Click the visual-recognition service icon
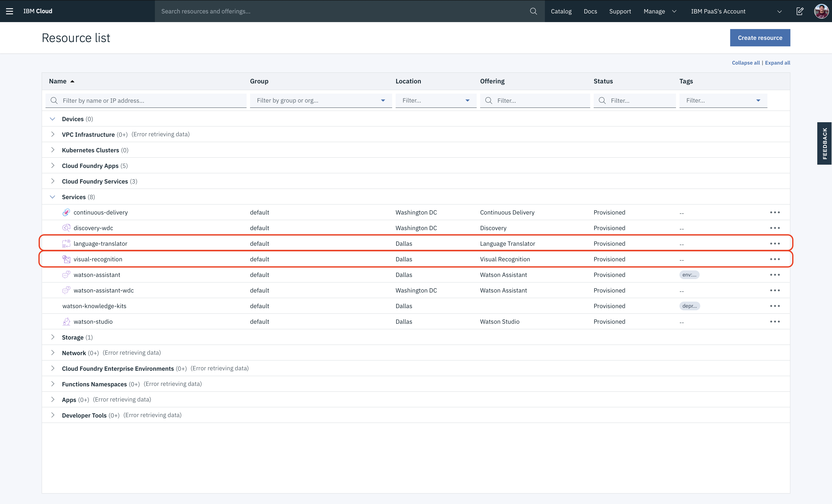This screenshot has height=504, width=832. point(66,259)
